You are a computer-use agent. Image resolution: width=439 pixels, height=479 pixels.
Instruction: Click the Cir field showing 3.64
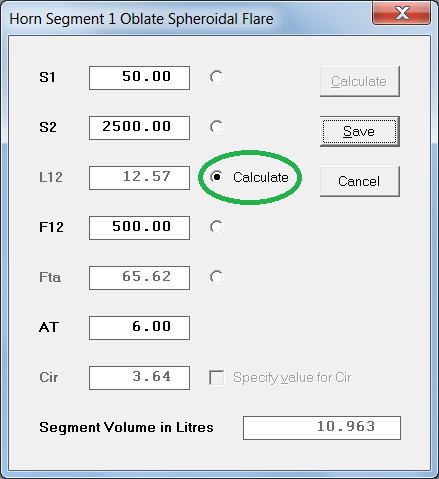click(139, 378)
